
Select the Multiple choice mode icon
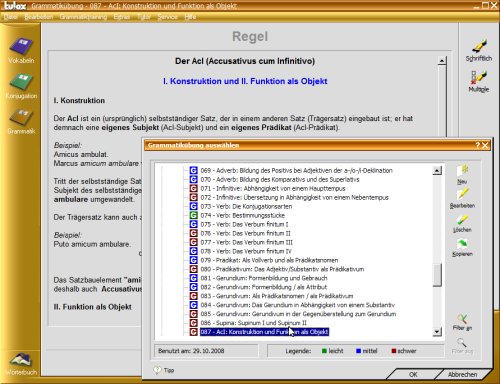pos(479,81)
